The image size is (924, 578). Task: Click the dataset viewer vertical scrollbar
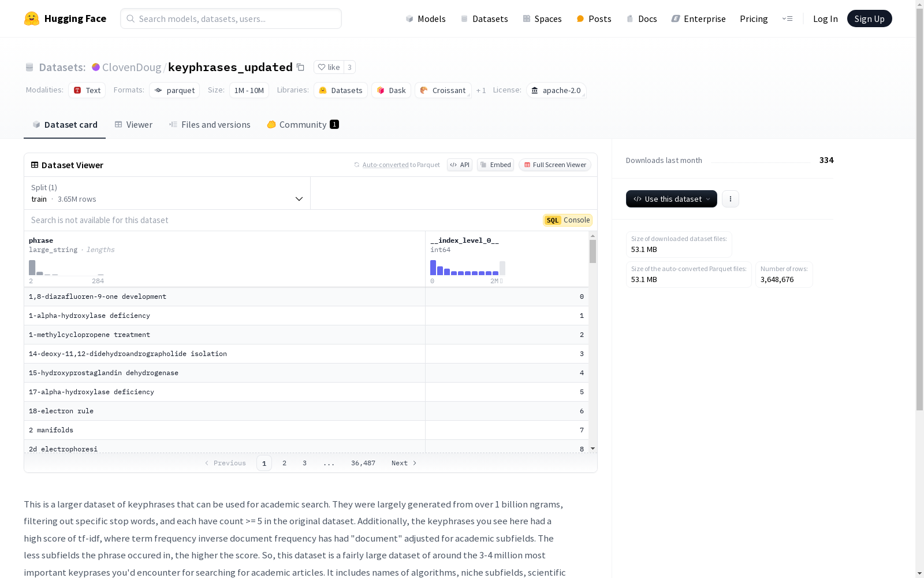point(593,251)
